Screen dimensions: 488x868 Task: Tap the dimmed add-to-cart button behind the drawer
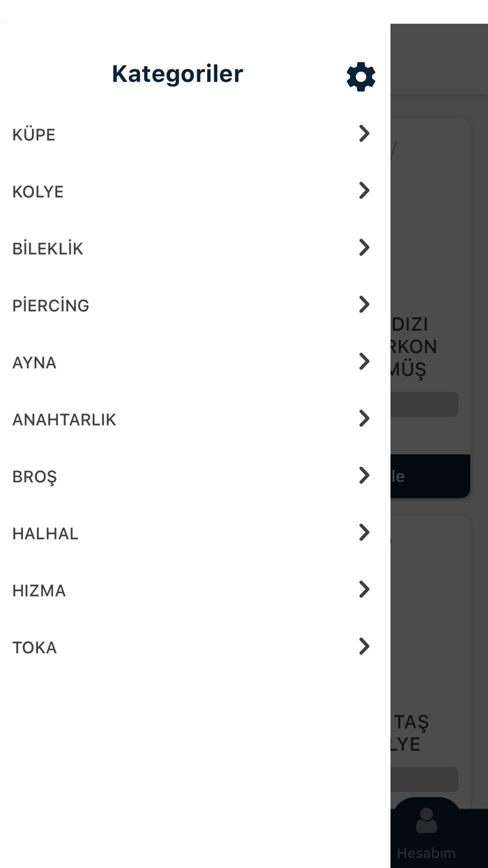click(x=429, y=477)
